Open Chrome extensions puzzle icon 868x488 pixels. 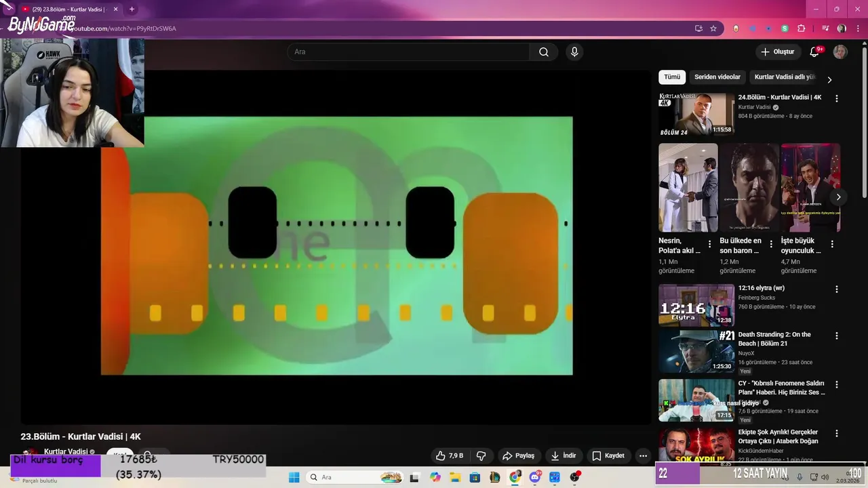tap(801, 28)
